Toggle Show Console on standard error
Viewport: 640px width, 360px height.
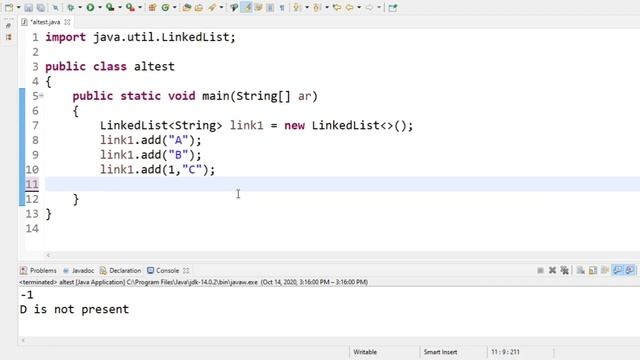click(x=630, y=270)
